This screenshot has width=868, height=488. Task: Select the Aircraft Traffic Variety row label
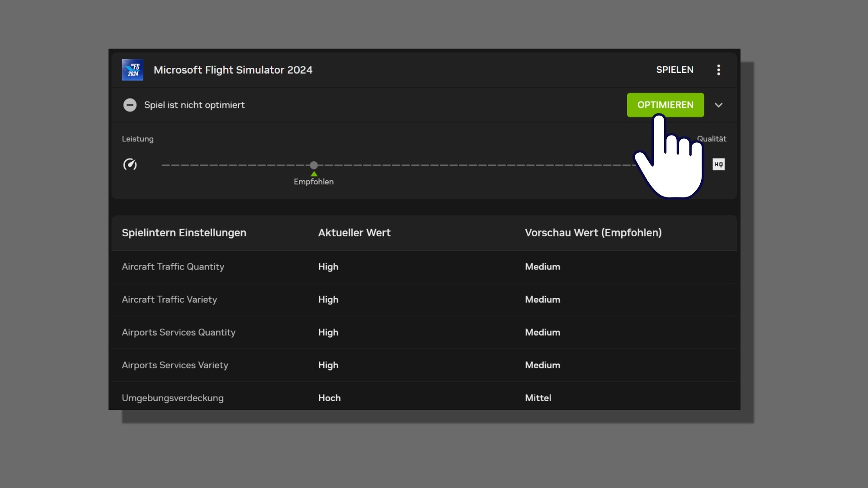pyautogui.click(x=169, y=300)
